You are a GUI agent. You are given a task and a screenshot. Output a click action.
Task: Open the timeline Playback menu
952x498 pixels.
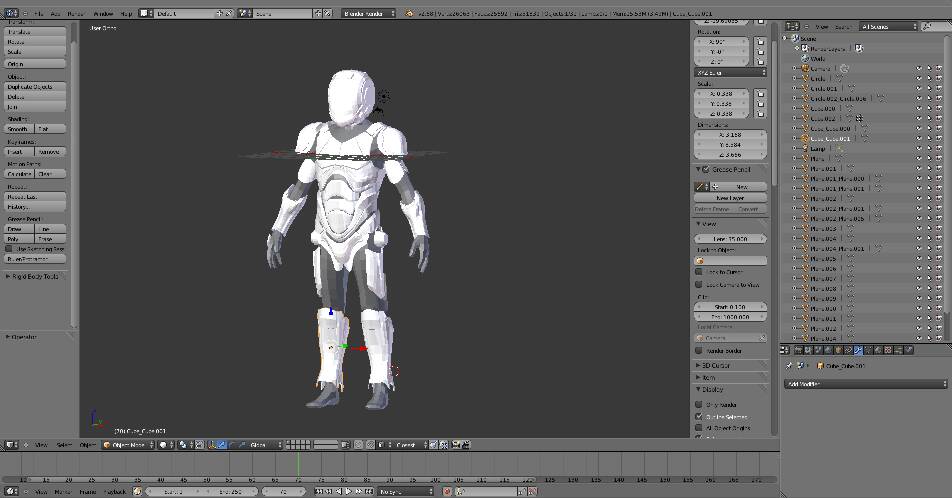pyautogui.click(x=114, y=491)
